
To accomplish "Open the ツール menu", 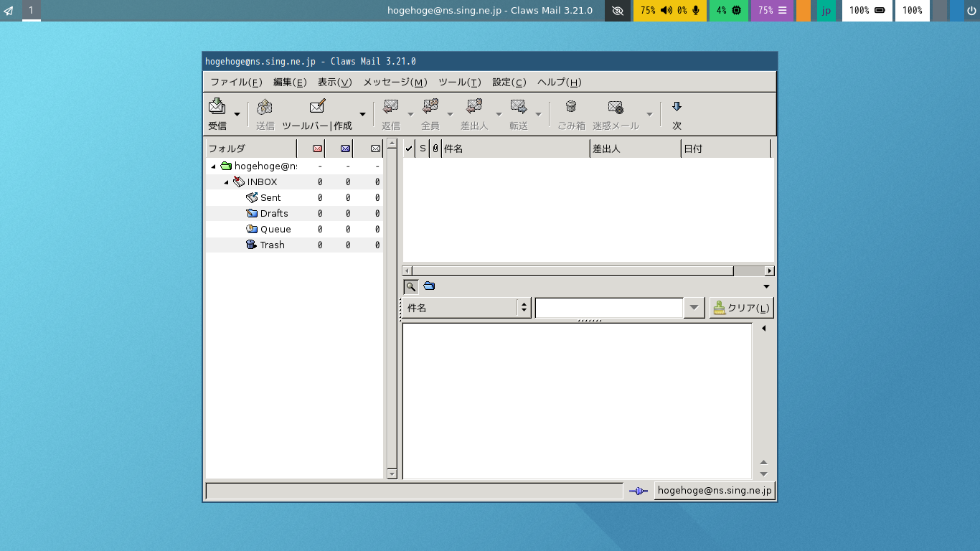I will 460,82.
